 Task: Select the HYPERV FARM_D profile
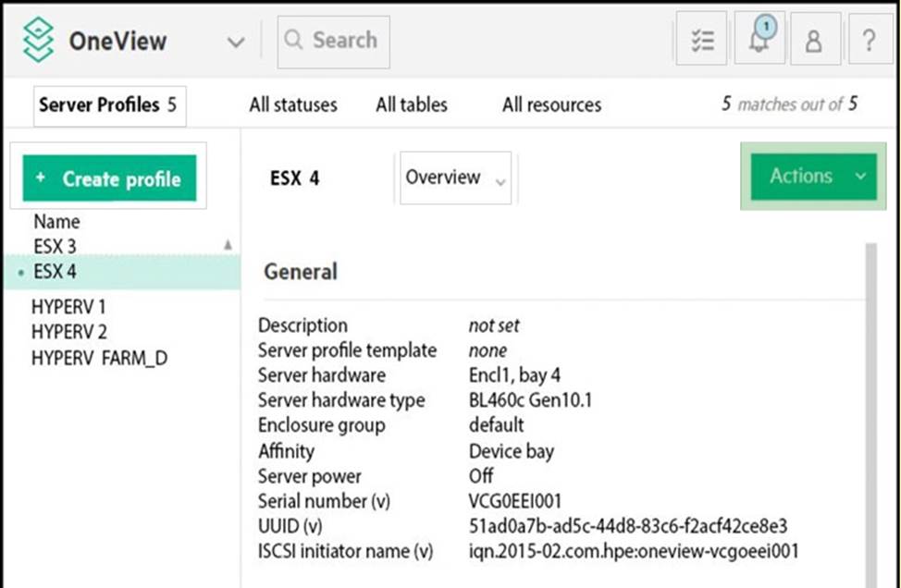(99, 358)
